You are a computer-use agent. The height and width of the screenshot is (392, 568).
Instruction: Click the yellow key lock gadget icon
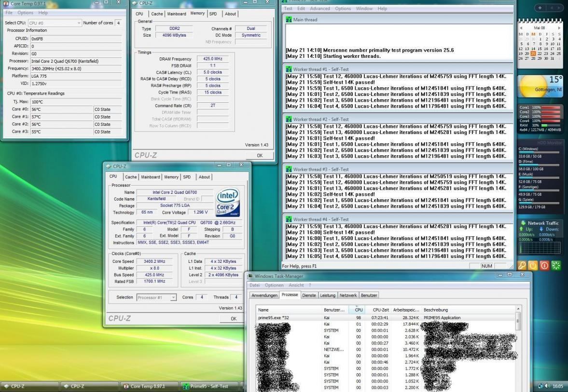click(522, 265)
